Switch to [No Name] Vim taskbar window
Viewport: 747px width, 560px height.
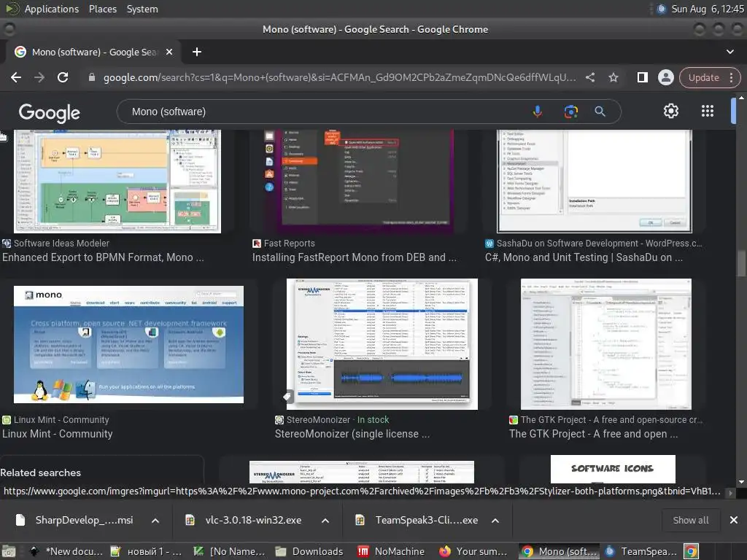point(230,551)
